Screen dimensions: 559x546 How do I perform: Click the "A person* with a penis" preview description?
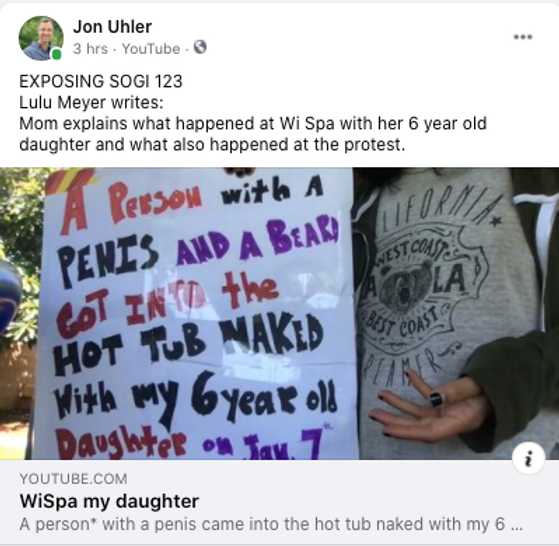[271, 524]
